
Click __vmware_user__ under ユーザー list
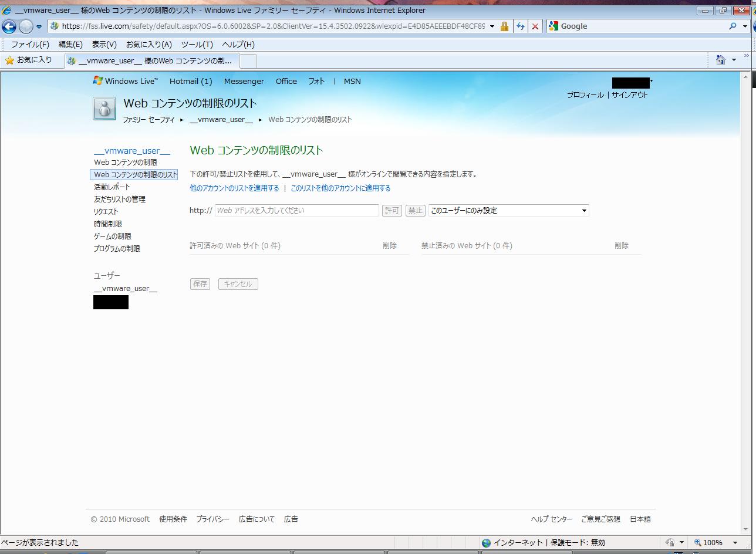[126, 288]
